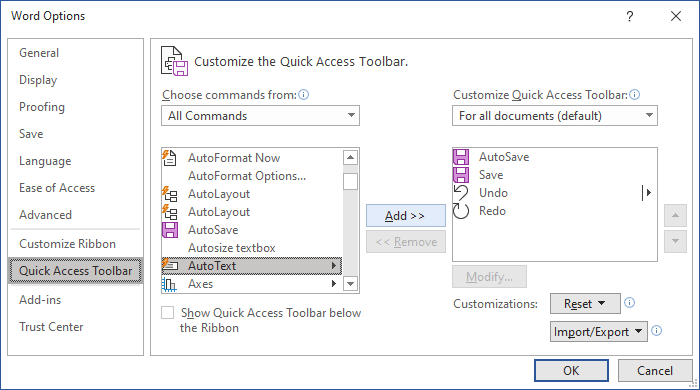The height and width of the screenshot is (390, 700).
Task: Select the Undo entry in toolbar list
Action: [x=554, y=193]
